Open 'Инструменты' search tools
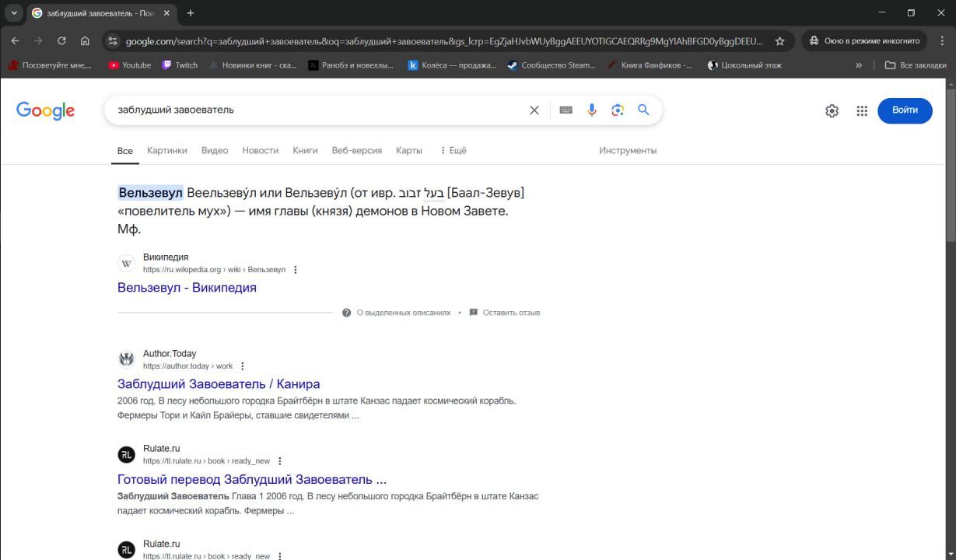The width and height of the screenshot is (956, 560). (x=627, y=150)
